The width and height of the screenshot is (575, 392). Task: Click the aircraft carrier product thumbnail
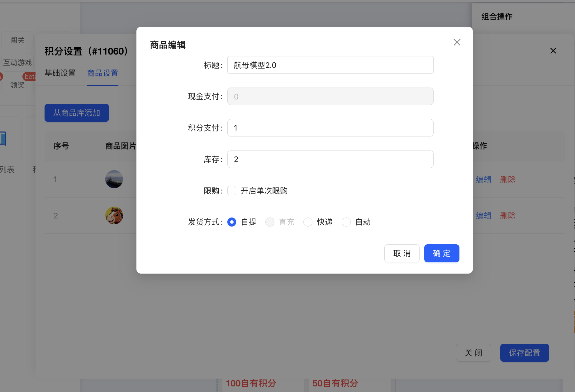[114, 179]
